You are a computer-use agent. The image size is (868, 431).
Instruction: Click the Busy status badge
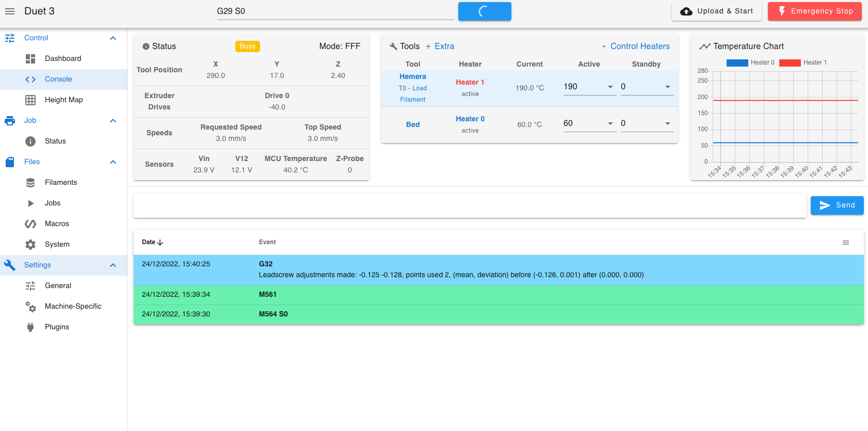[248, 46]
